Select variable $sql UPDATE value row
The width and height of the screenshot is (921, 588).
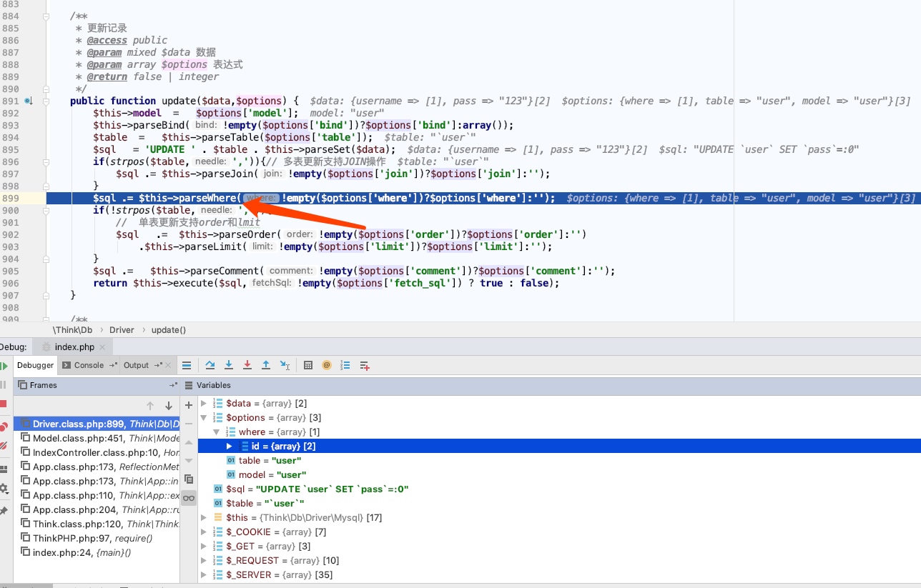(x=559, y=489)
